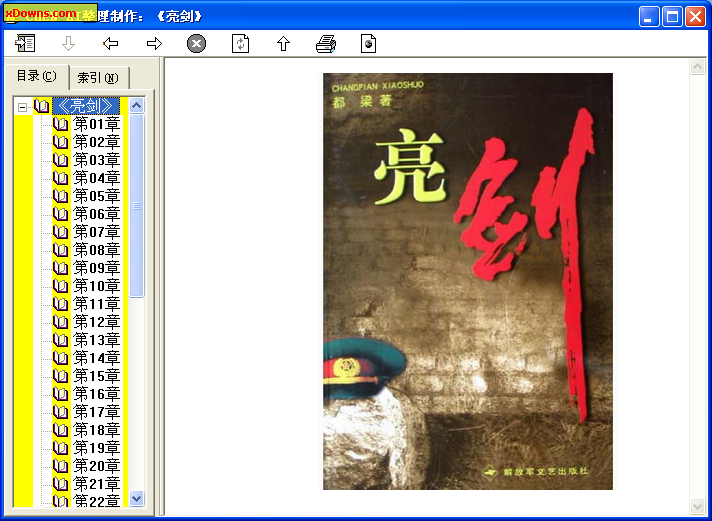Print the topic using the printer icon
Viewport: 712px width, 521px height.
point(326,44)
